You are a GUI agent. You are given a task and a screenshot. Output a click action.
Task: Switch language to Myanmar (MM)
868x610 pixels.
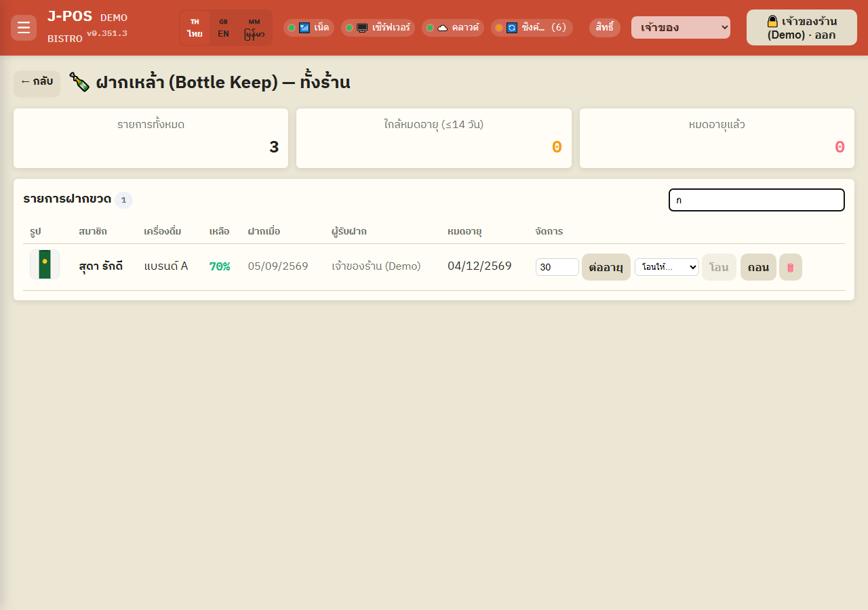click(254, 28)
